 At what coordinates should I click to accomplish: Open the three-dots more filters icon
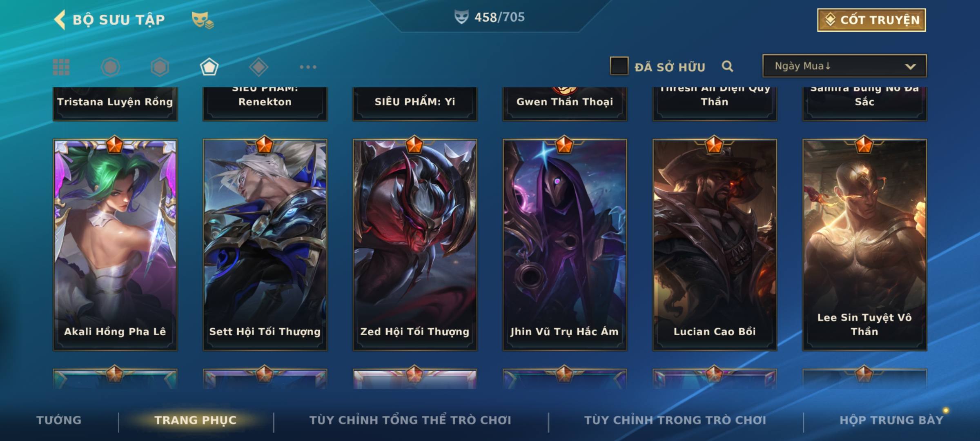[x=308, y=67]
